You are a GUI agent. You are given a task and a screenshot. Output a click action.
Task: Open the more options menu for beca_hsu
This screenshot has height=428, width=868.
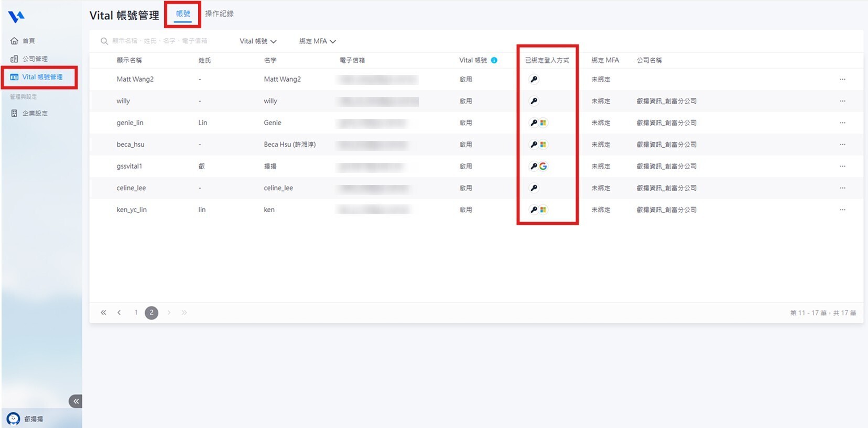(x=842, y=145)
